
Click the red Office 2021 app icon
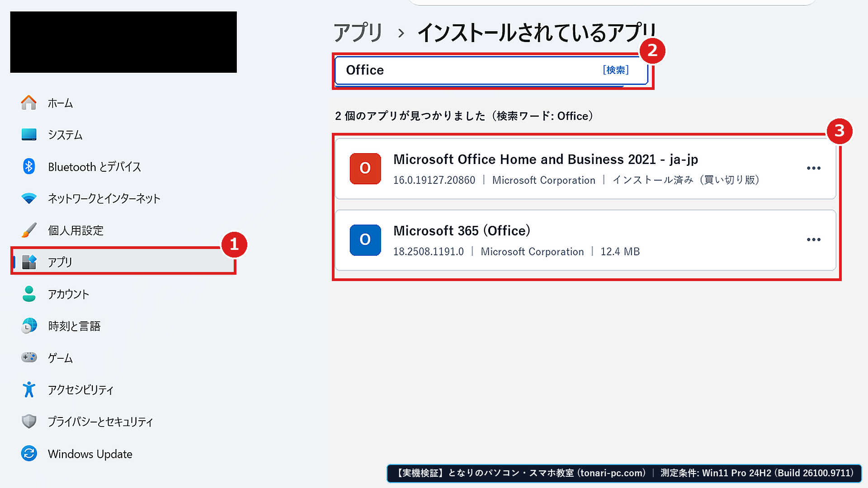[x=365, y=169]
